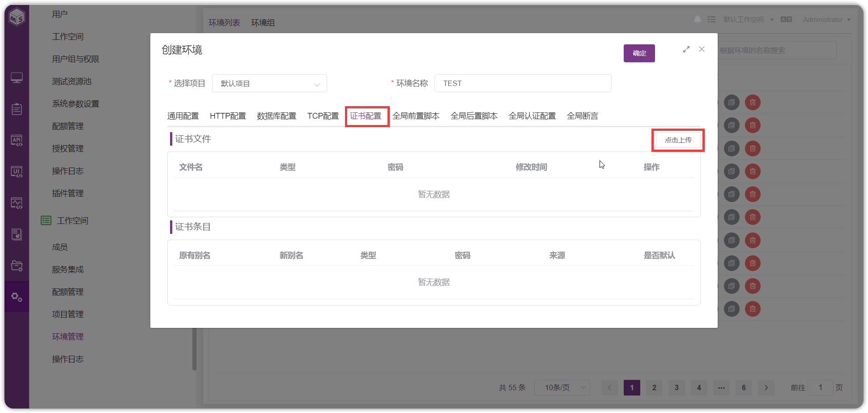Open the performance testing chart icon
The width and height of the screenshot is (868, 413).
click(17, 203)
